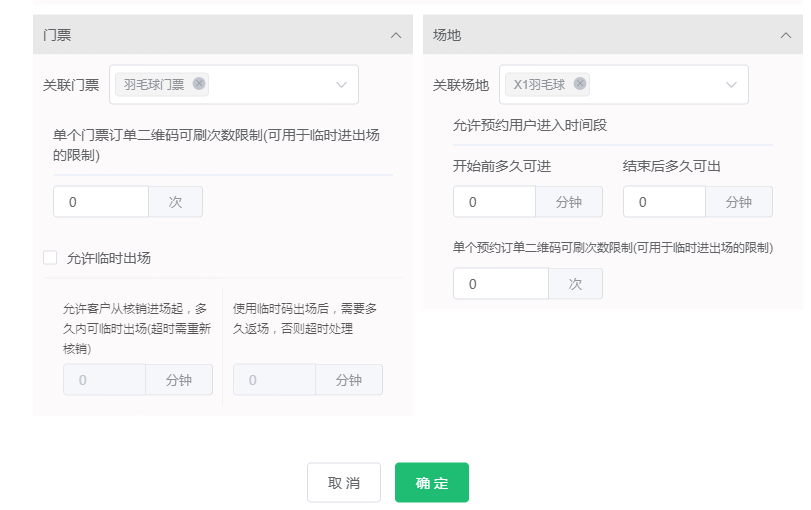Enable the 允许临时出场 checkbox

point(50,258)
